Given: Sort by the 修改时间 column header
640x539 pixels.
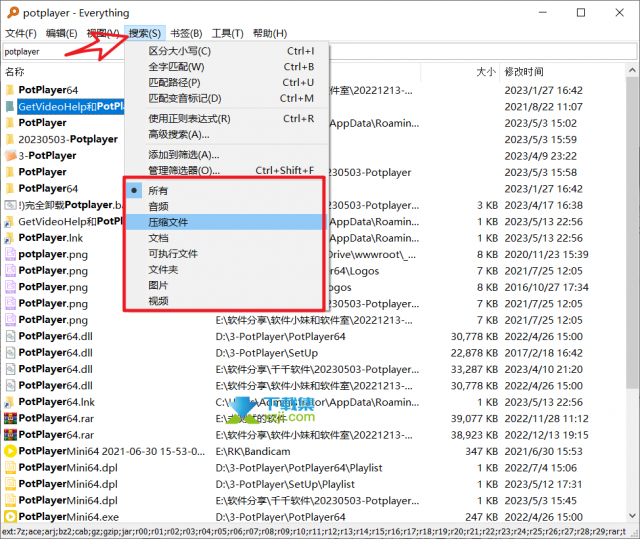Looking at the screenshot, I should pos(524,72).
